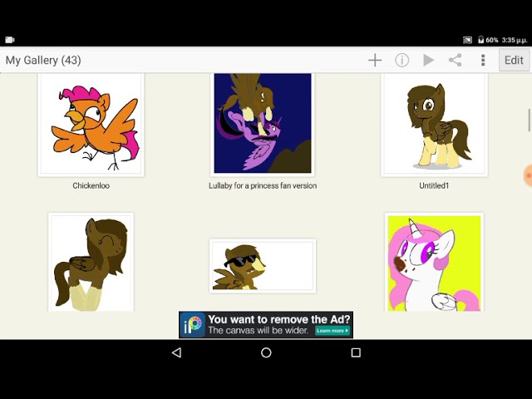Tap the battery icon in status bar
532x399 pixels.
click(480, 40)
